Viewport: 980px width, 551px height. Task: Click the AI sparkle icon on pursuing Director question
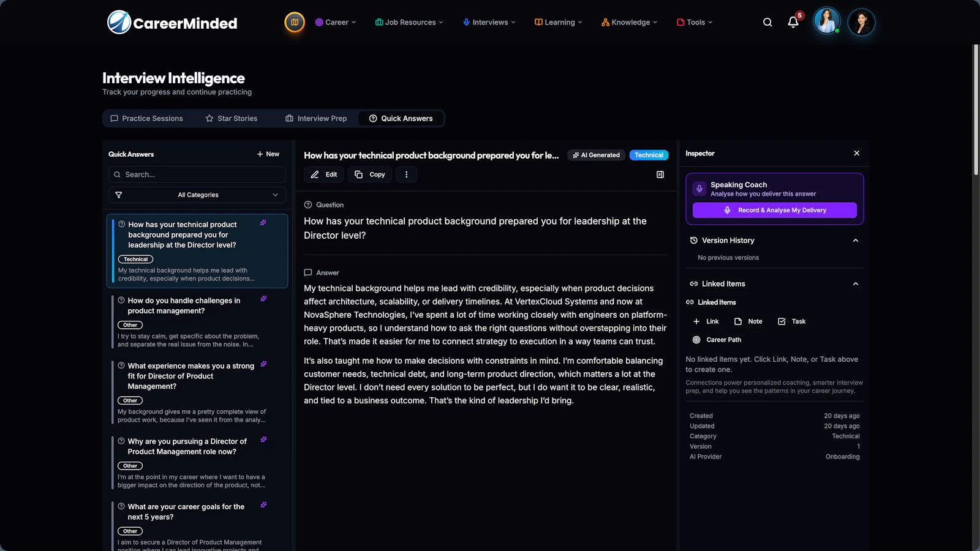(263, 440)
